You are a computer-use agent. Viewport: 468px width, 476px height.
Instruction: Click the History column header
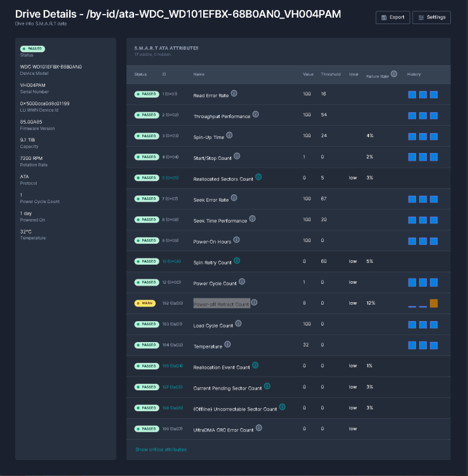pyautogui.click(x=414, y=74)
